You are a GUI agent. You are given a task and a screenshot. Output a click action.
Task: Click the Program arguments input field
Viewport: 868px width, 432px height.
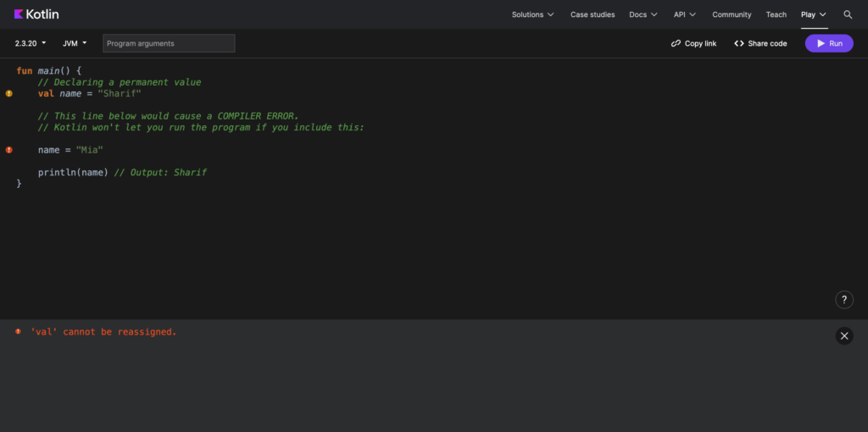click(169, 43)
